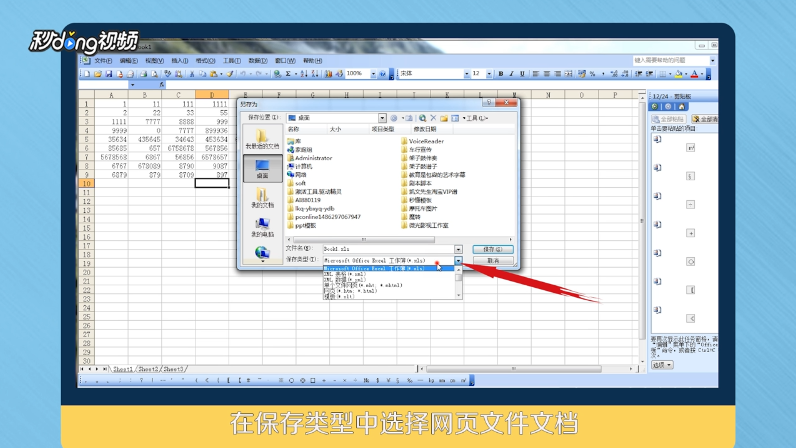Toggle Bold formatting button
This screenshot has width=796, height=448.
(x=501, y=74)
